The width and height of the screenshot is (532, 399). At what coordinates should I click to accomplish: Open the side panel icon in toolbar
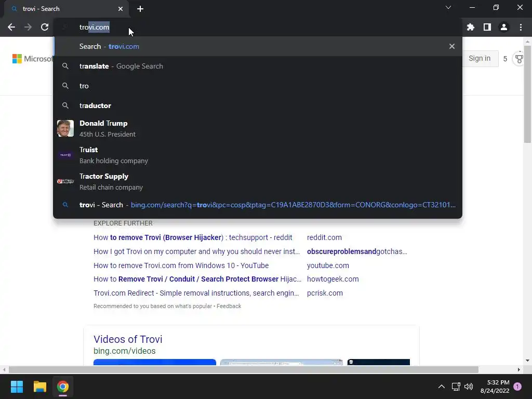(x=487, y=27)
